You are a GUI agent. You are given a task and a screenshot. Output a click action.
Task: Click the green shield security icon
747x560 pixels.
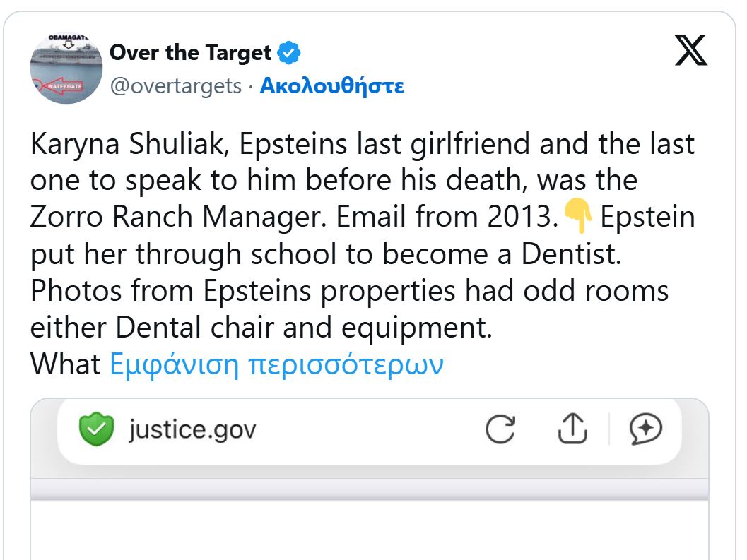(96, 429)
